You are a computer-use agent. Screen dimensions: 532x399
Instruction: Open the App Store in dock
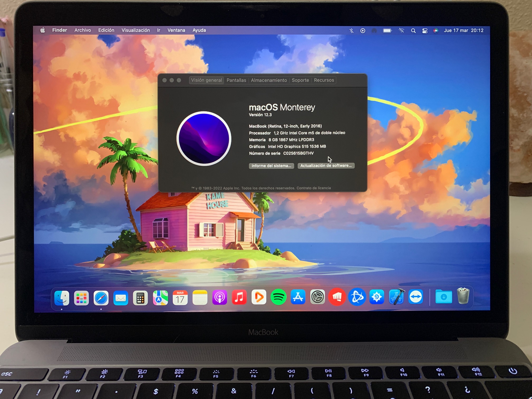298,297
